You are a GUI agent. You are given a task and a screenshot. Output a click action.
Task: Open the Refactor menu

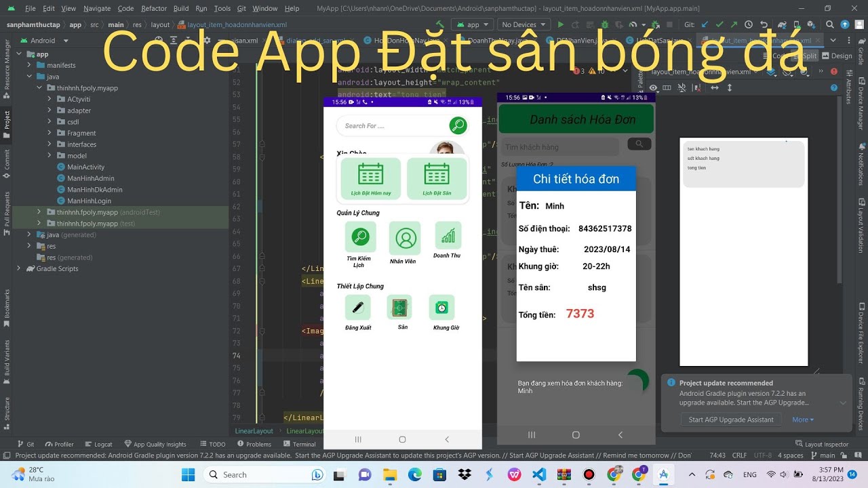[x=154, y=8]
